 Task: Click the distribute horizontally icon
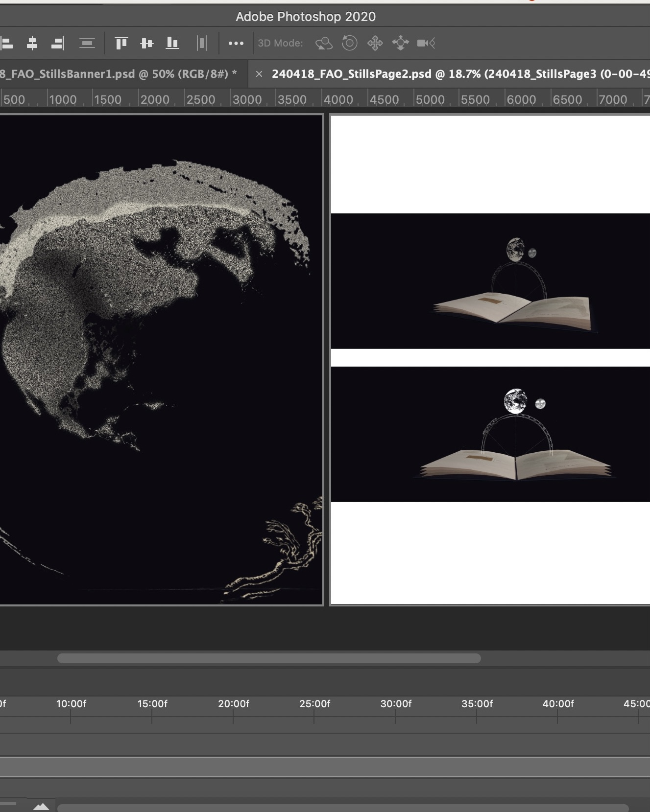click(202, 43)
